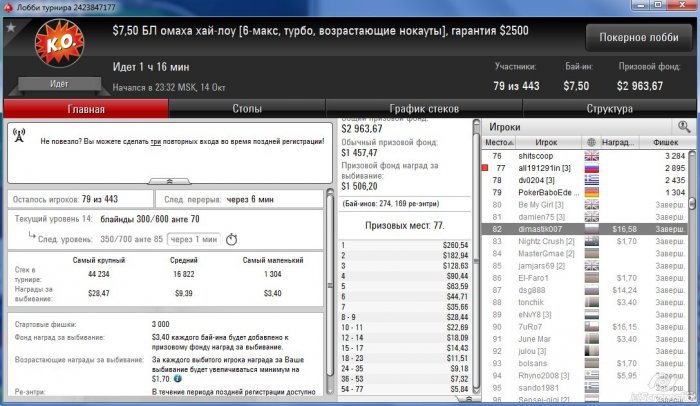Click the prize pool value $2 963,67 in header
The height and width of the screenshot is (406, 700).
click(x=639, y=86)
